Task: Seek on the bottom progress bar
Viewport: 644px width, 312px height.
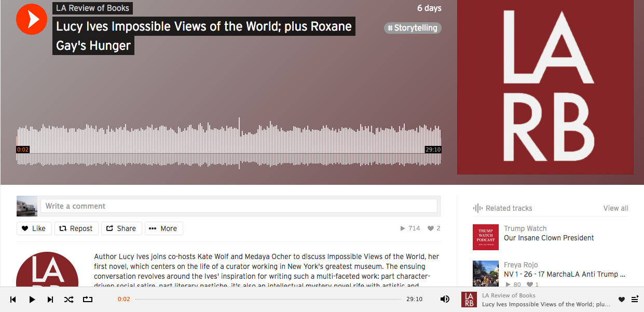Action: [x=268, y=300]
